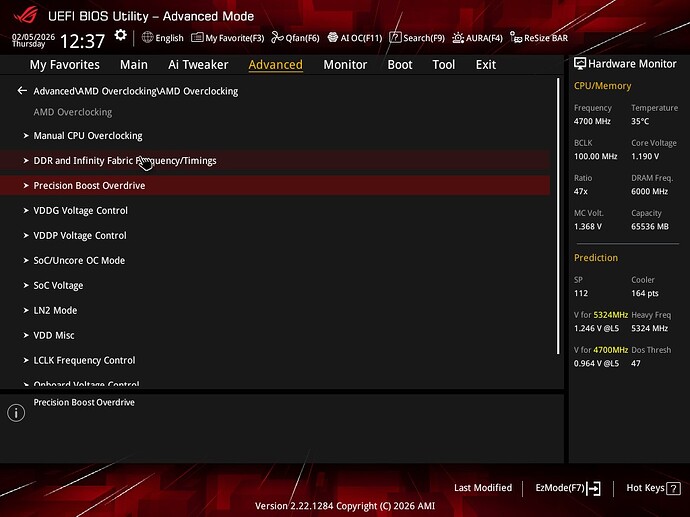The image size is (690, 517).
Task: Click DDR and Infinity Fabric Frequency/Timings label
Action: click(x=125, y=161)
